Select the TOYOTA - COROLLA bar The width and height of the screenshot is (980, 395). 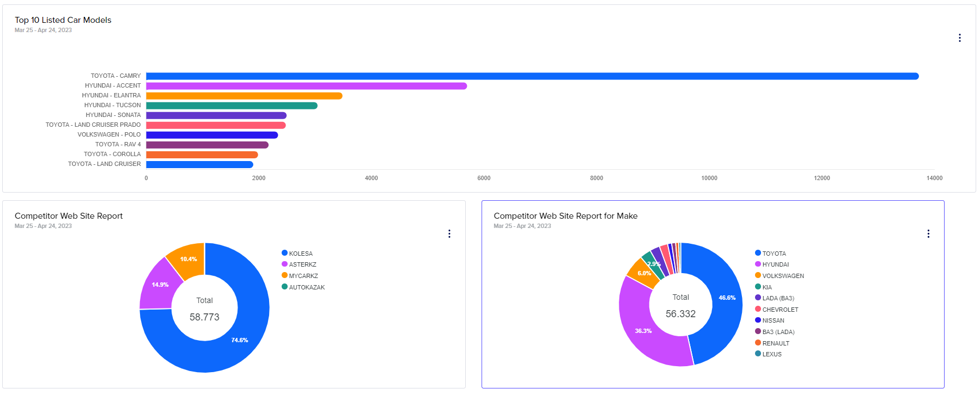(x=202, y=155)
